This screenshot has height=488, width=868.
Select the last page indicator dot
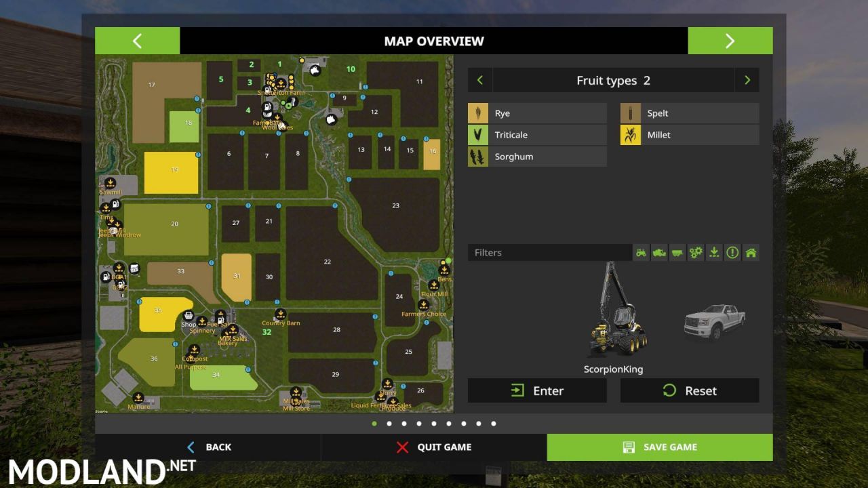tap(494, 424)
